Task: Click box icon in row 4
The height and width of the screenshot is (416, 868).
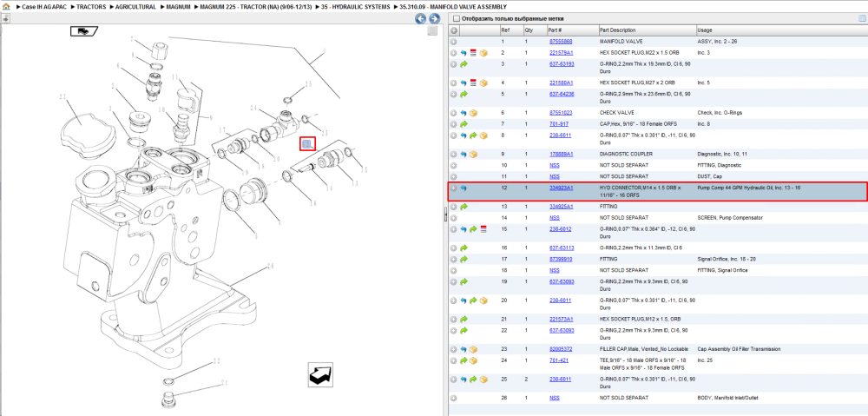Action: tap(483, 83)
